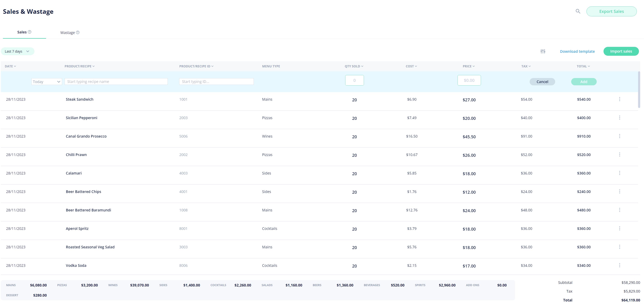Select the Sales tab
This screenshot has height=306, width=644.
22,32
